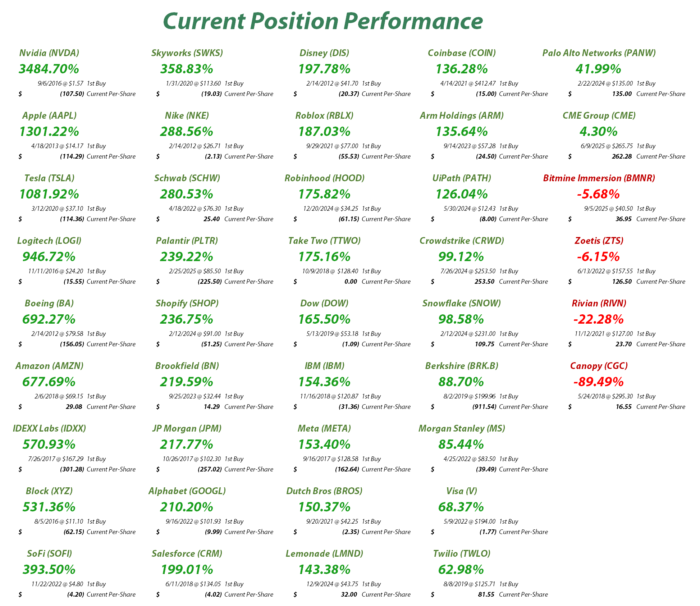Click the Rivian (RIVN) heading
The image size is (700, 606).
click(x=599, y=303)
